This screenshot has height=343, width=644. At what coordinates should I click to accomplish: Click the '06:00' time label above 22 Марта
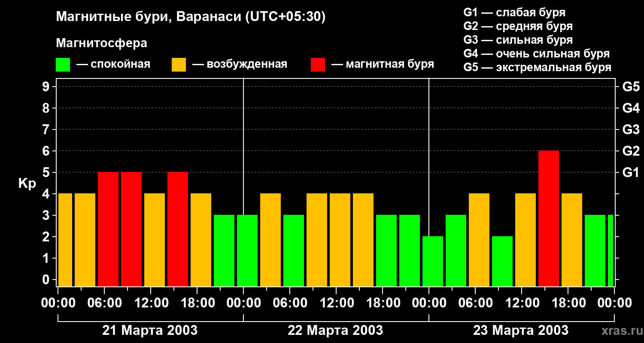point(290,303)
